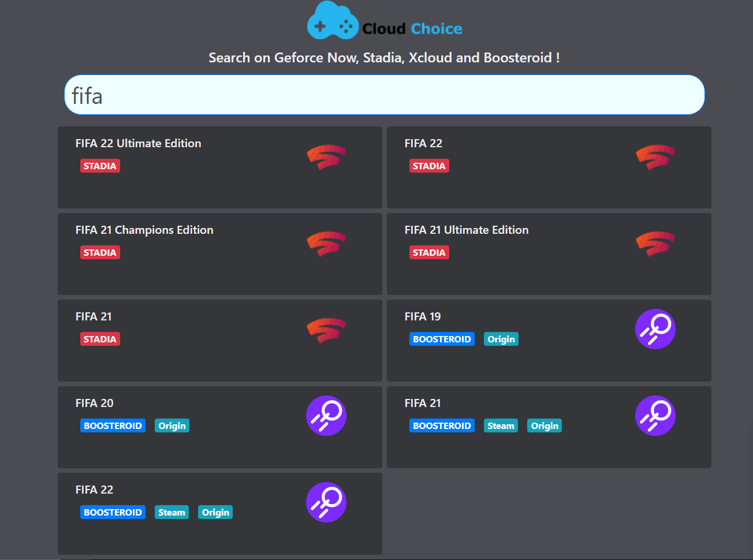Viewport: 753px width, 560px height.
Task: Click the "Search on Geforce Now, Stadia, Xcloud and Boosteroid" tagline
Action: [x=384, y=58]
